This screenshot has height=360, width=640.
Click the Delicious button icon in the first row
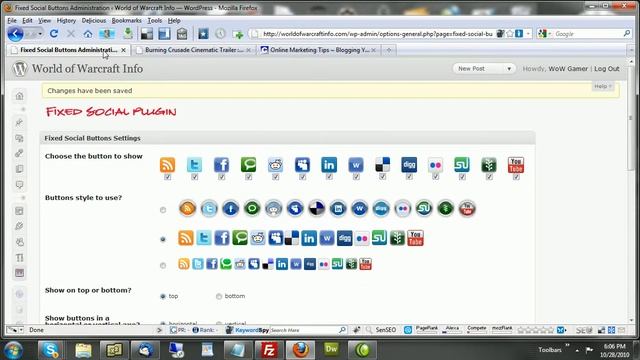click(x=382, y=165)
